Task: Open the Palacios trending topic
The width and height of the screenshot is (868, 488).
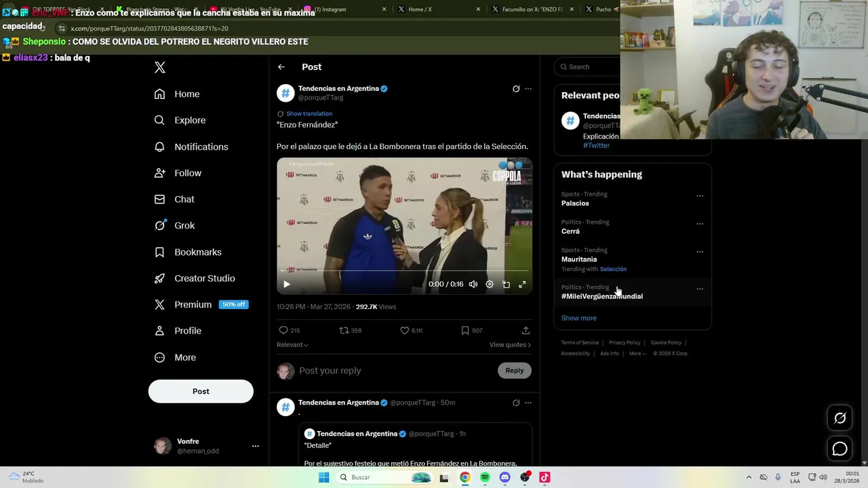Action: [x=575, y=203]
